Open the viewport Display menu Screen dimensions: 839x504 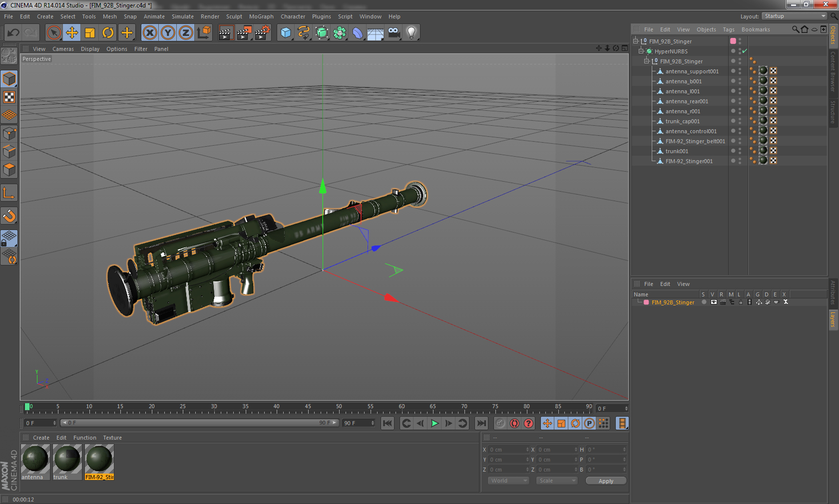pyautogui.click(x=90, y=49)
